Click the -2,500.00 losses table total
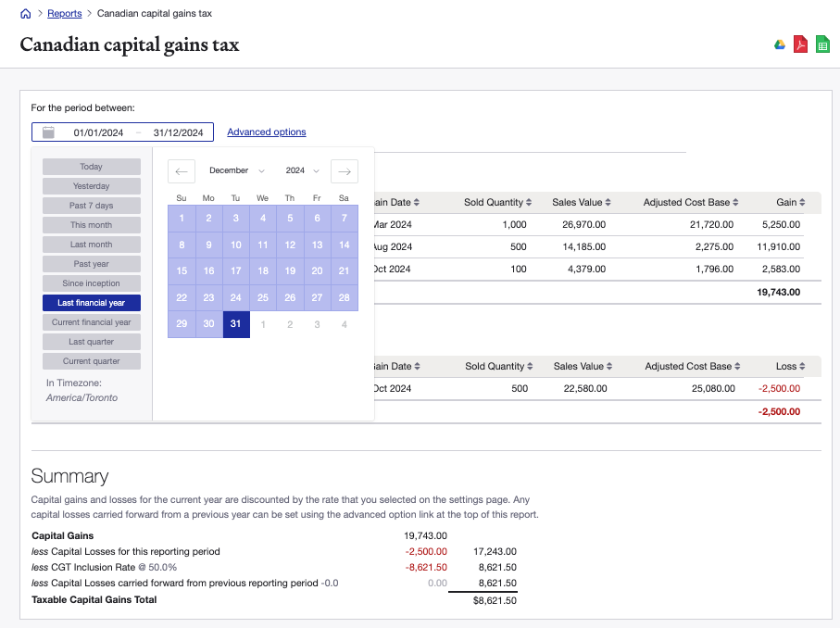Screen dimensions: 840x628 pyautogui.click(x=779, y=412)
